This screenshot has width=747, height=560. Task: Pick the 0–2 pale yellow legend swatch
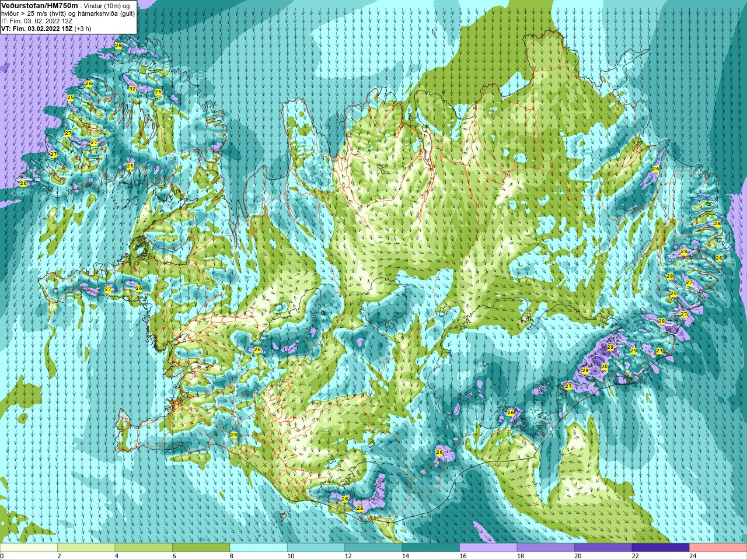click(29, 548)
